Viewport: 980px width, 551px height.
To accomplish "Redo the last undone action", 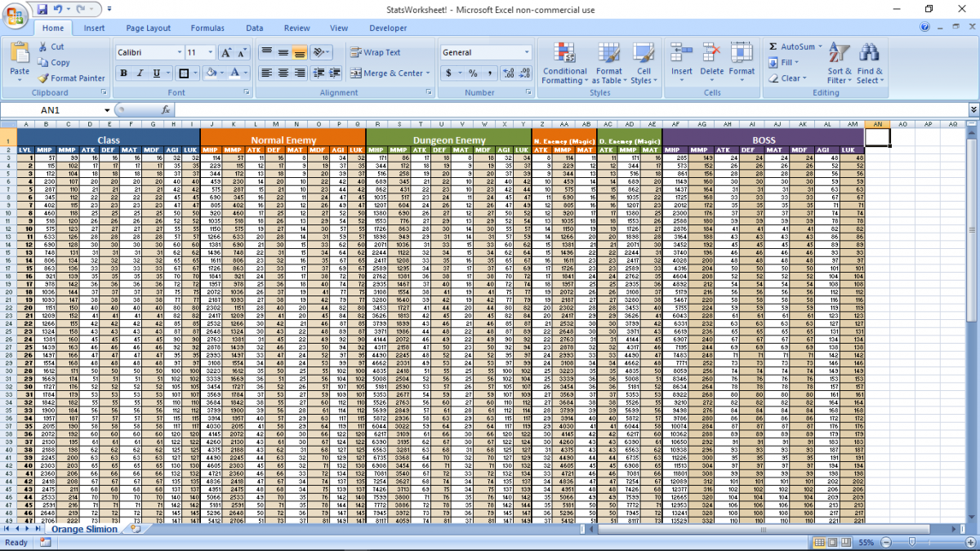I will 80,9.
